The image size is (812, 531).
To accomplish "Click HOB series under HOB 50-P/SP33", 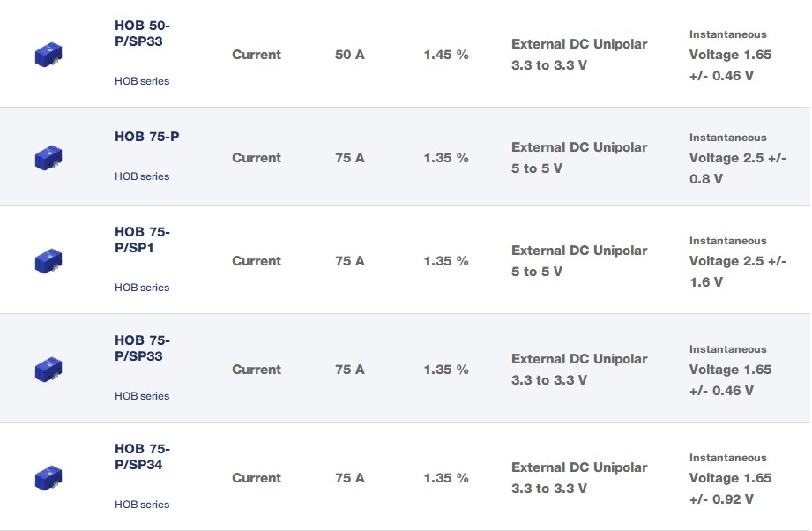I will point(142,81).
